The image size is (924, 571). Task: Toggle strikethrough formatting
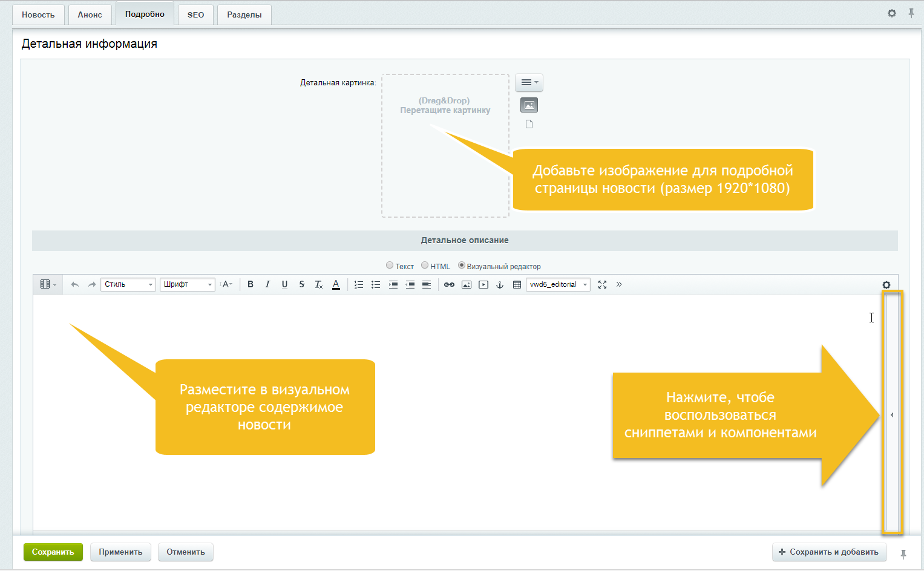[301, 284]
